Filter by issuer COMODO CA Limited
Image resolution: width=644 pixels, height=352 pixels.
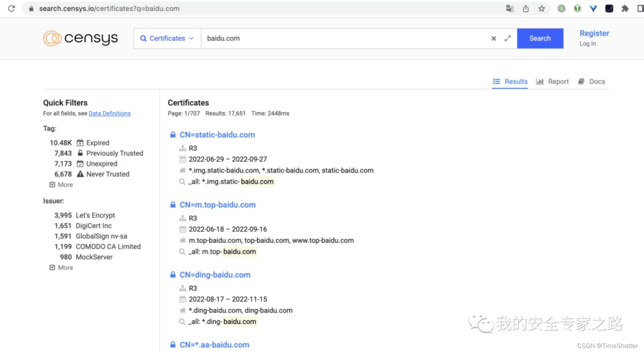coord(108,247)
